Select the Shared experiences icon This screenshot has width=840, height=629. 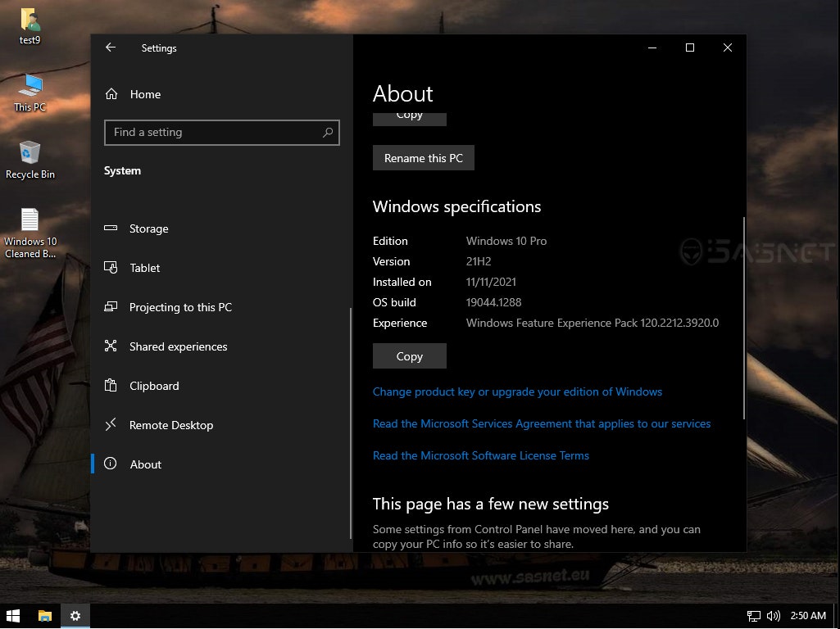point(111,346)
